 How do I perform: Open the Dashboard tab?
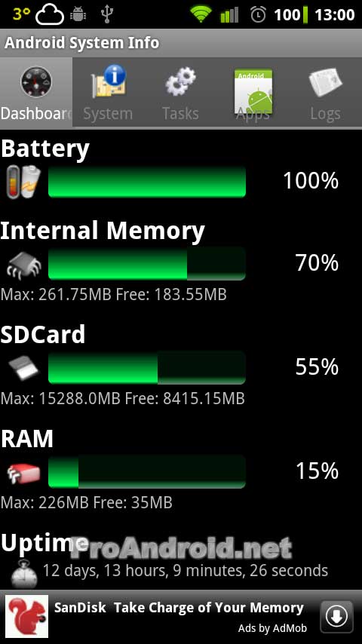(36, 92)
